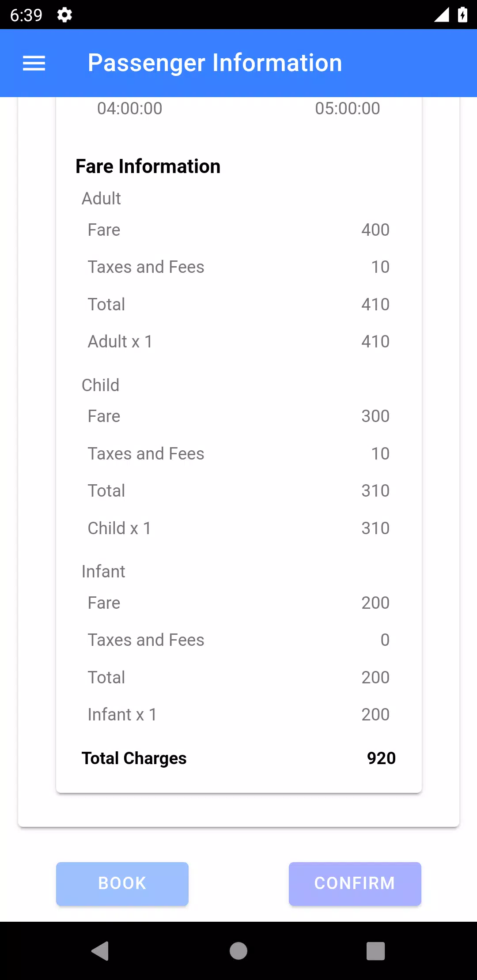Tap the Android back navigation button
Image resolution: width=477 pixels, height=980 pixels.
tap(100, 950)
